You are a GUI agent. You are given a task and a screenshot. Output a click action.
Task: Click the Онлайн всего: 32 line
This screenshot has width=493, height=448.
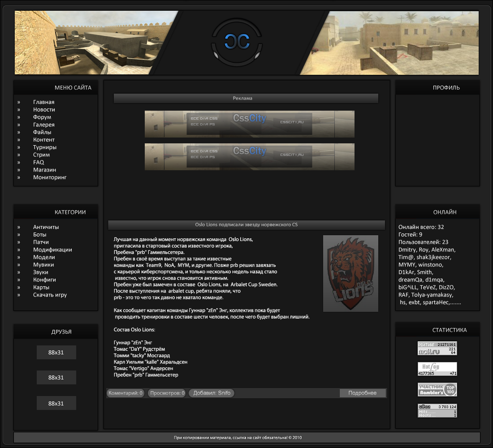(421, 227)
